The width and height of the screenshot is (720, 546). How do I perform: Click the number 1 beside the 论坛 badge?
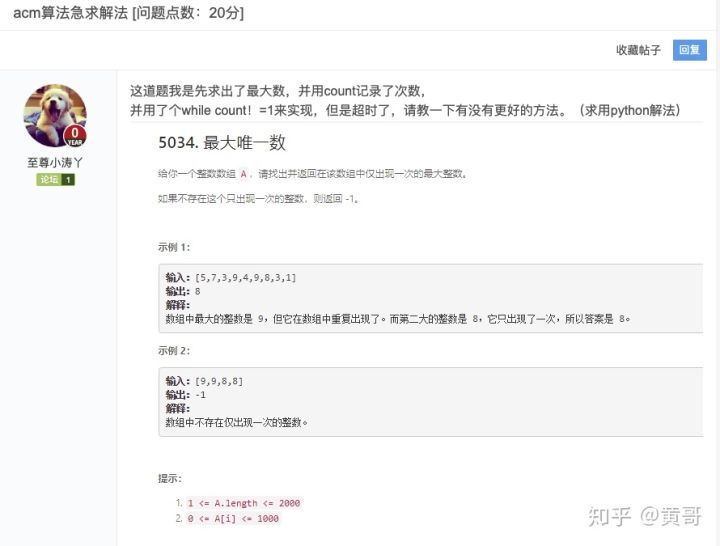tap(68, 180)
